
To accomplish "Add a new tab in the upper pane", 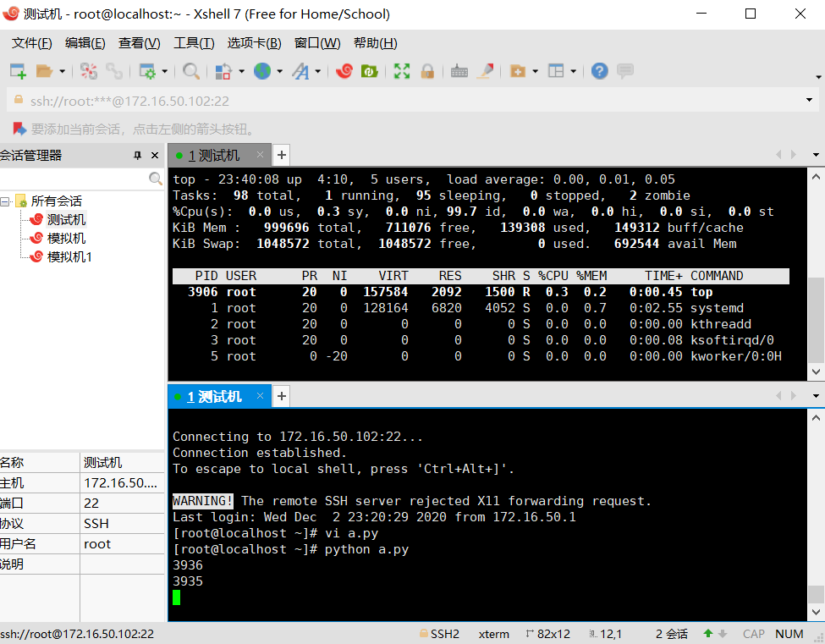I will coord(282,155).
